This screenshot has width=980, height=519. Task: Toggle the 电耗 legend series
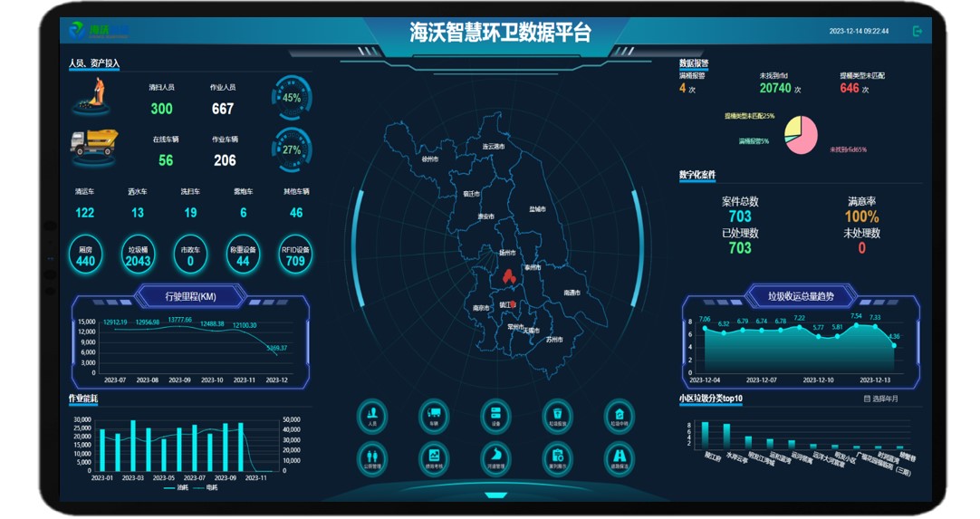click(x=205, y=487)
